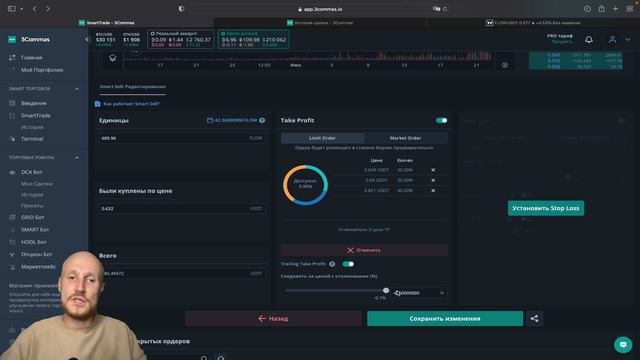Screen dimensions: 640x360
Task: Collapse the sidebar with the left chevron
Action: pos(87,39)
